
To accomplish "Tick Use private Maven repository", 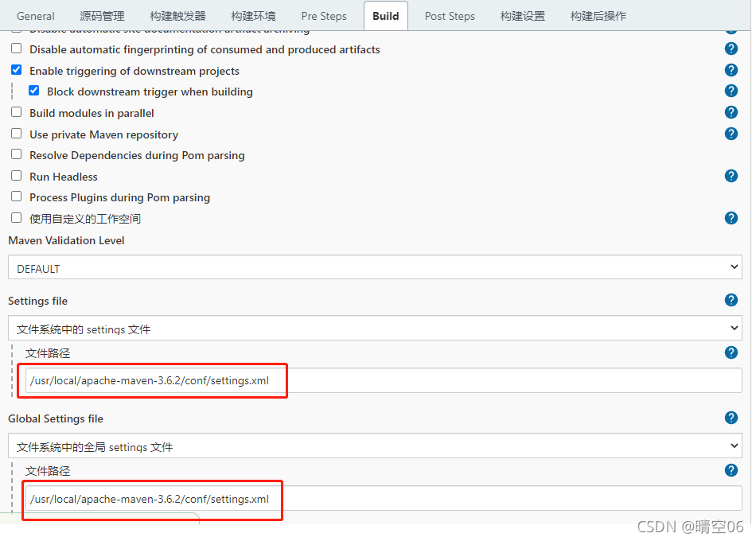I will pos(17,134).
